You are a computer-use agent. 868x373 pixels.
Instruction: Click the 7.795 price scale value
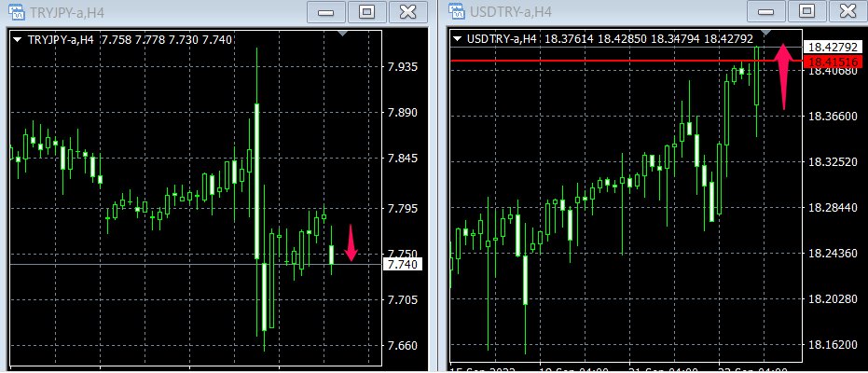pyautogui.click(x=403, y=209)
